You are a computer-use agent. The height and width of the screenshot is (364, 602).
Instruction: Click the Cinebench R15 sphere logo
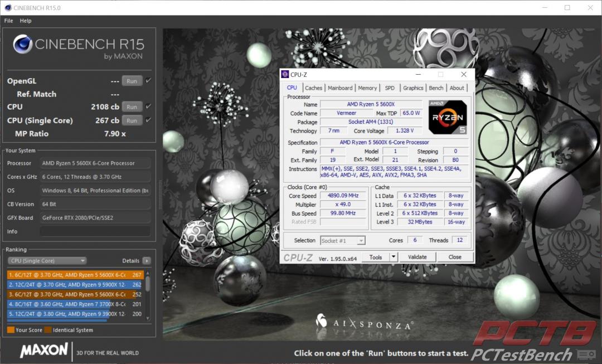coord(22,45)
